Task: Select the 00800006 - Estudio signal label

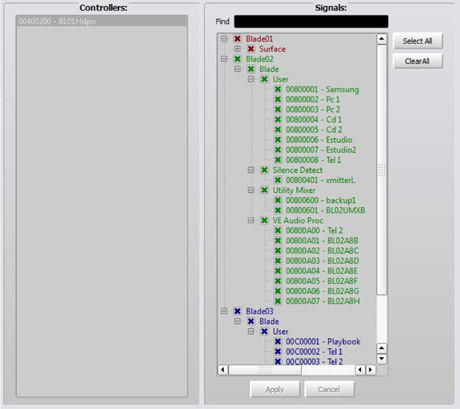Action: [x=319, y=140]
